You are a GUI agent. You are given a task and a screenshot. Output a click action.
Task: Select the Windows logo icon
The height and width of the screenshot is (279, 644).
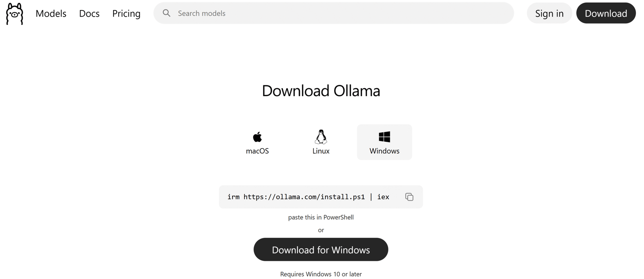(x=384, y=137)
